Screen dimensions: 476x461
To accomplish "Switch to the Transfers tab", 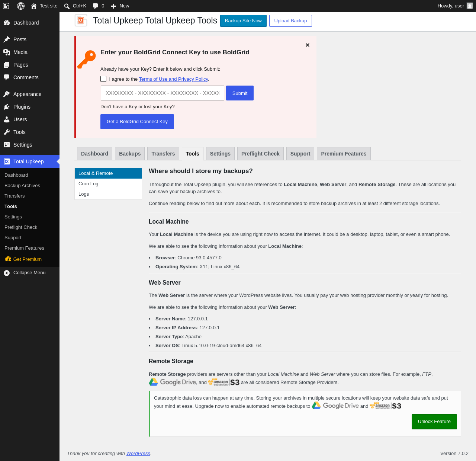I will click(x=163, y=154).
